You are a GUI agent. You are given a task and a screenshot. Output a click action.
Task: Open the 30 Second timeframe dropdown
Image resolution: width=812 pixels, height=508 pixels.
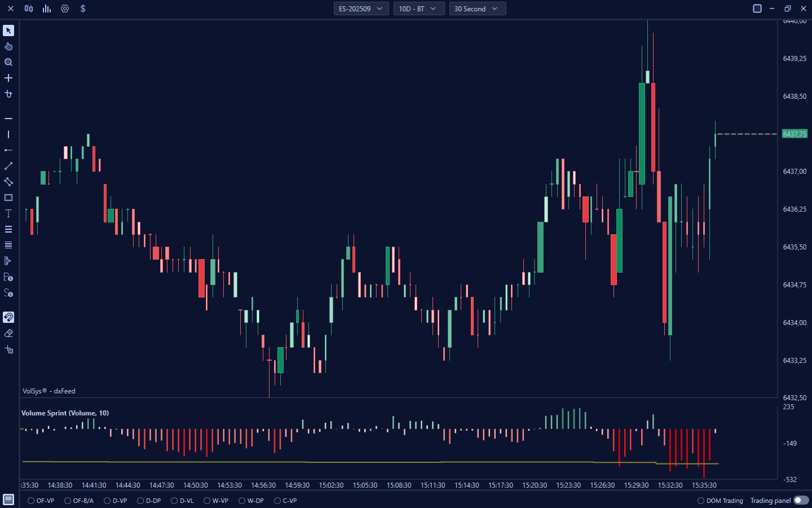click(x=477, y=8)
